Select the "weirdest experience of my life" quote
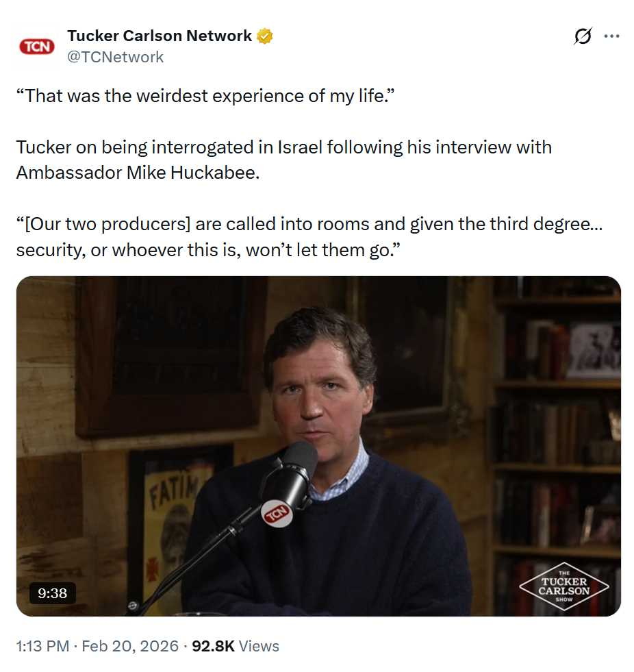Viewport: 634px width, 672px height. pos(205,96)
